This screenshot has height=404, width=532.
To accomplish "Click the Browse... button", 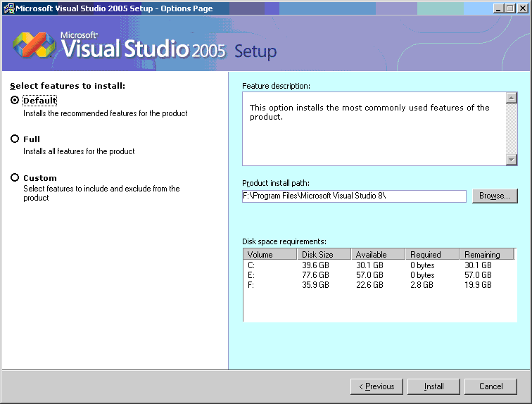I will point(495,196).
